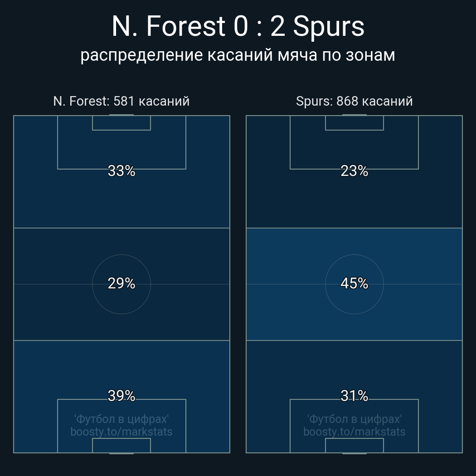Click the 23% label on Spurs pitch
The image size is (476, 476).
(x=354, y=170)
